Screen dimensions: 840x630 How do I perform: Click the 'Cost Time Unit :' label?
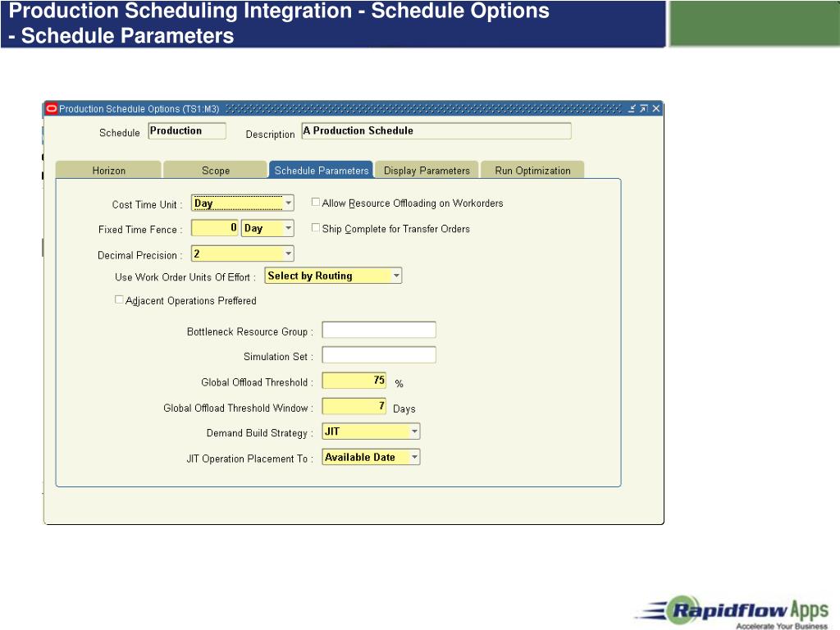[x=147, y=204]
